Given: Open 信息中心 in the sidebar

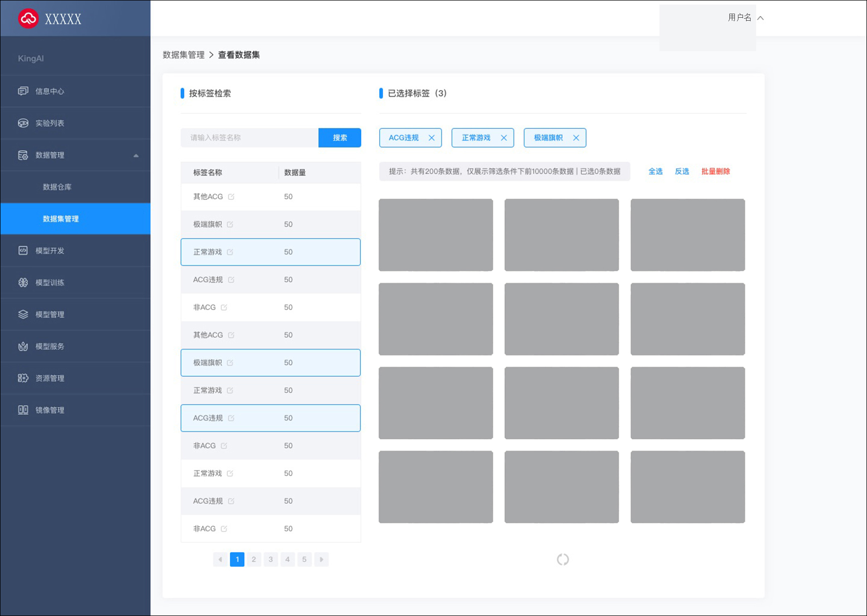Looking at the screenshot, I should pos(75,91).
